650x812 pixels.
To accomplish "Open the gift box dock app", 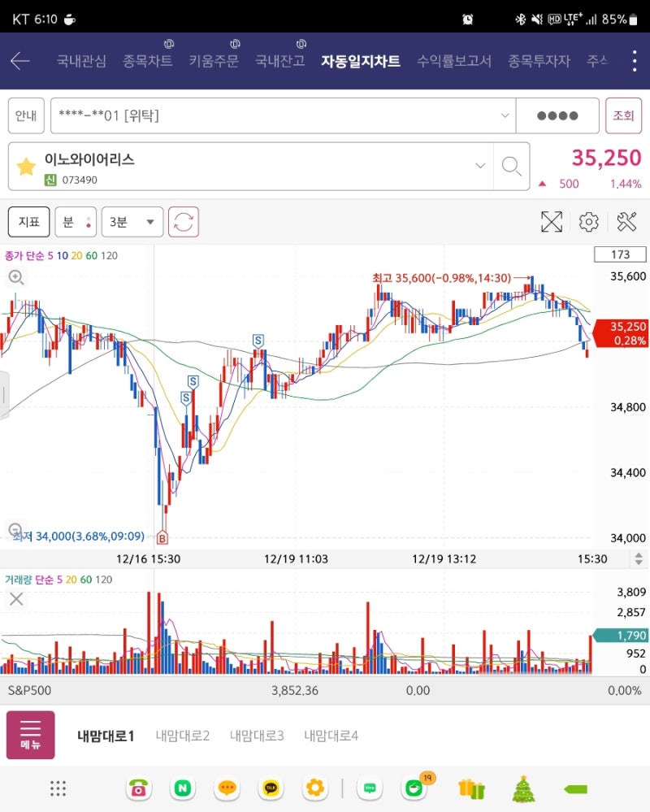I will [x=471, y=788].
